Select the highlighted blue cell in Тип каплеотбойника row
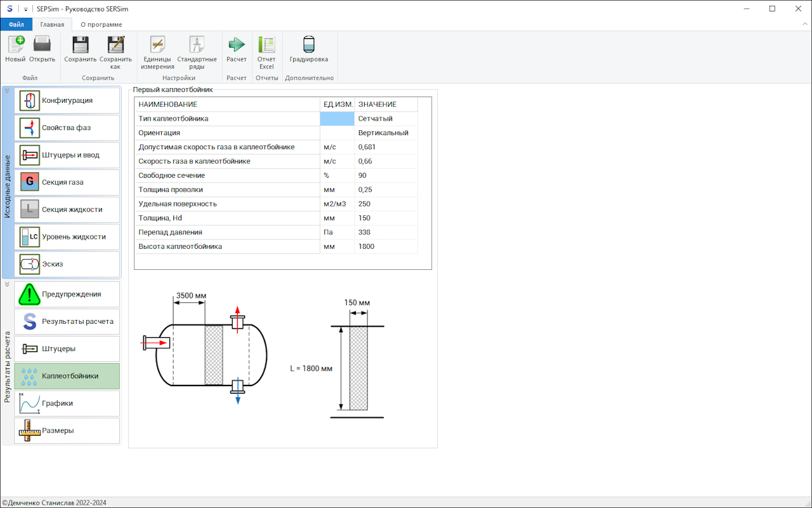 point(337,119)
